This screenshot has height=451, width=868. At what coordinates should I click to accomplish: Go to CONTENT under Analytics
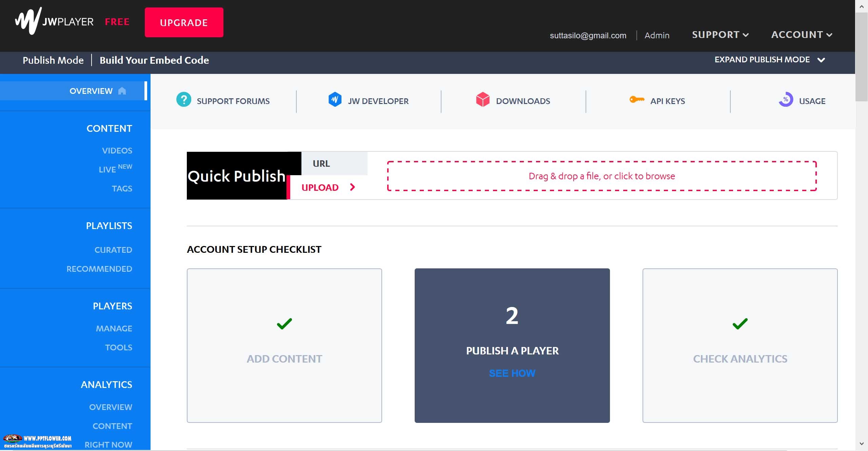coord(112,426)
